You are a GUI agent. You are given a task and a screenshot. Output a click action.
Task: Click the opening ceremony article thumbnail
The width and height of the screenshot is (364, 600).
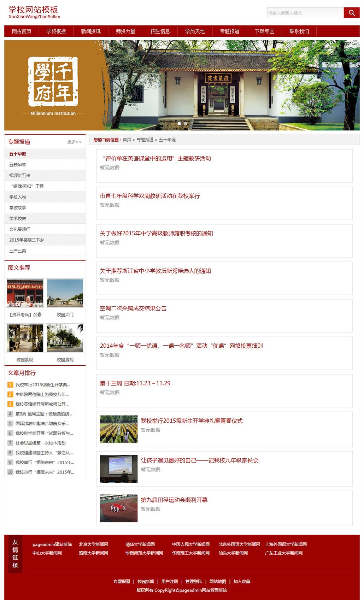coord(119,429)
